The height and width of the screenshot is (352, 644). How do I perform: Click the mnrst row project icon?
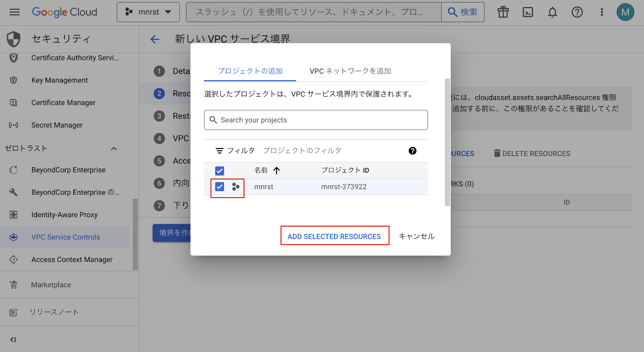(236, 187)
